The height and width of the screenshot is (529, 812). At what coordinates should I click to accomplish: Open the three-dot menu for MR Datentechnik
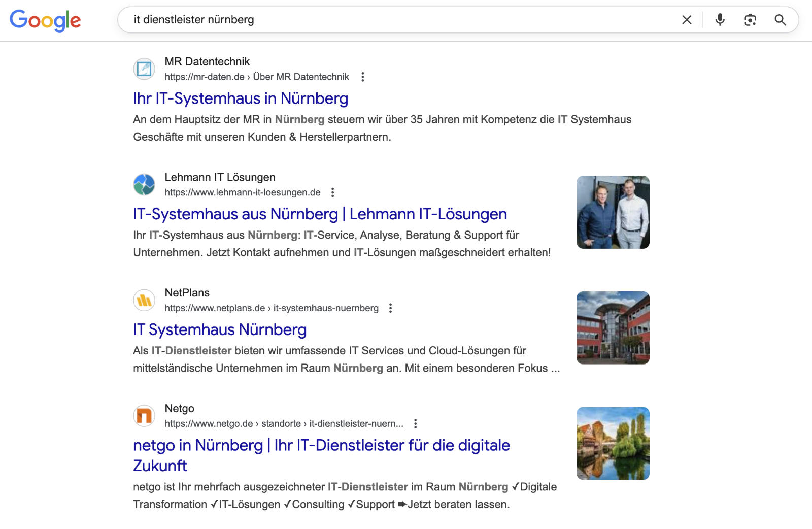[x=362, y=77]
